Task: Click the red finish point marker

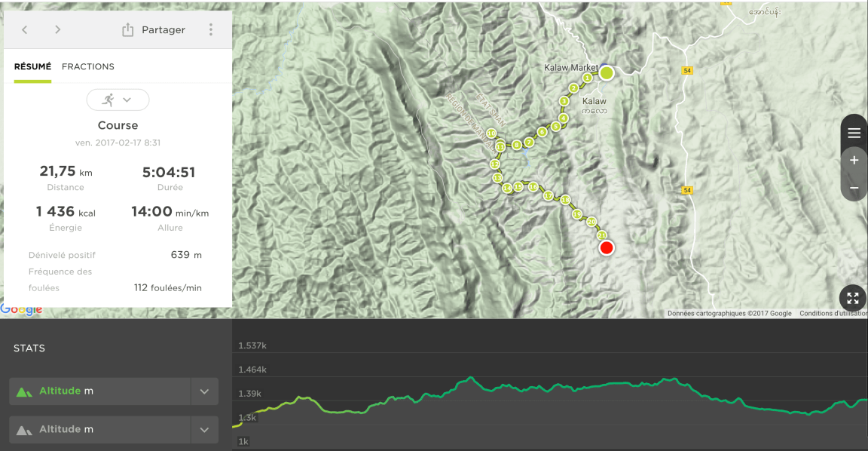Action: pyautogui.click(x=606, y=247)
